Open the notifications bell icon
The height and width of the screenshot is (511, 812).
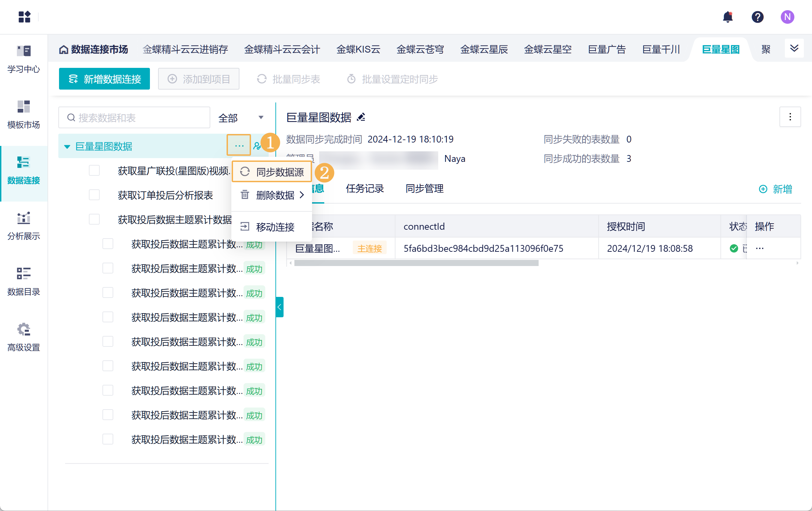tap(728, 17)
